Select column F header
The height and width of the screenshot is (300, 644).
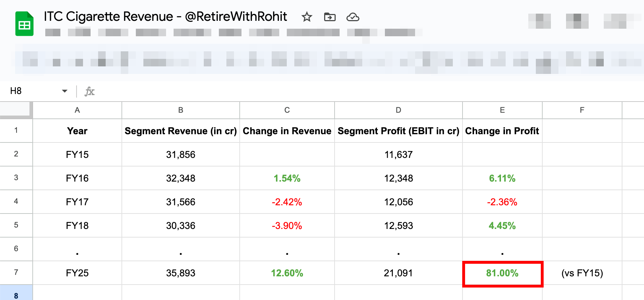click(x=582, y=110)
